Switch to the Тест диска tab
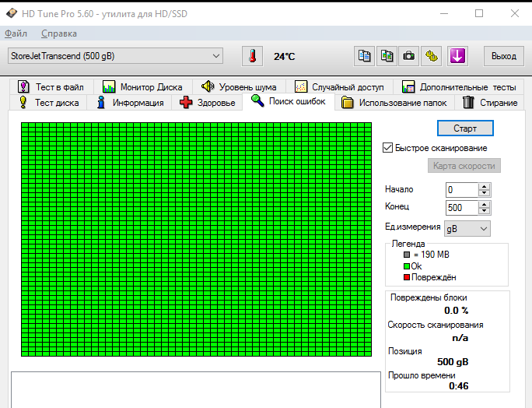 pos(48,103)
